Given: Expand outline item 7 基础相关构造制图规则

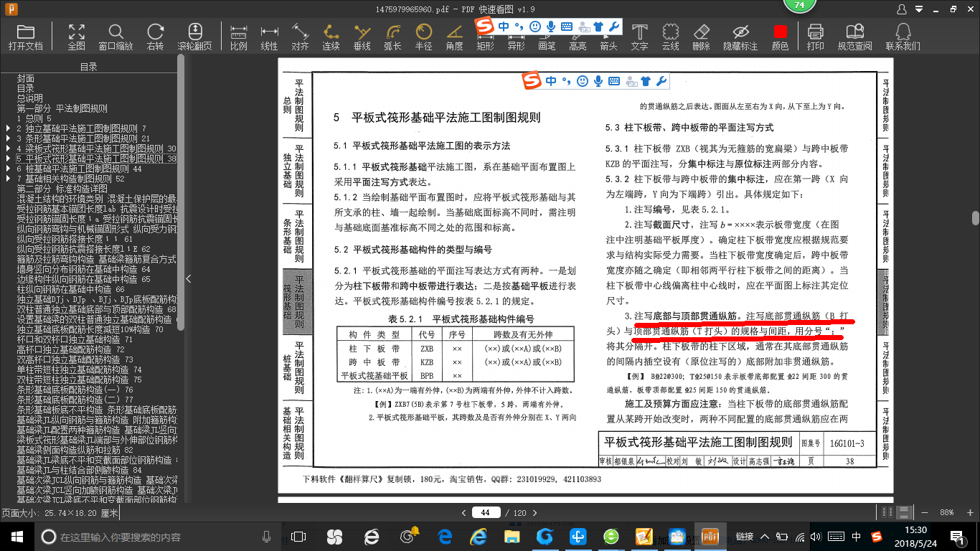Looking at the screenshot, I should pyautogui.click(x=8, y=179).
